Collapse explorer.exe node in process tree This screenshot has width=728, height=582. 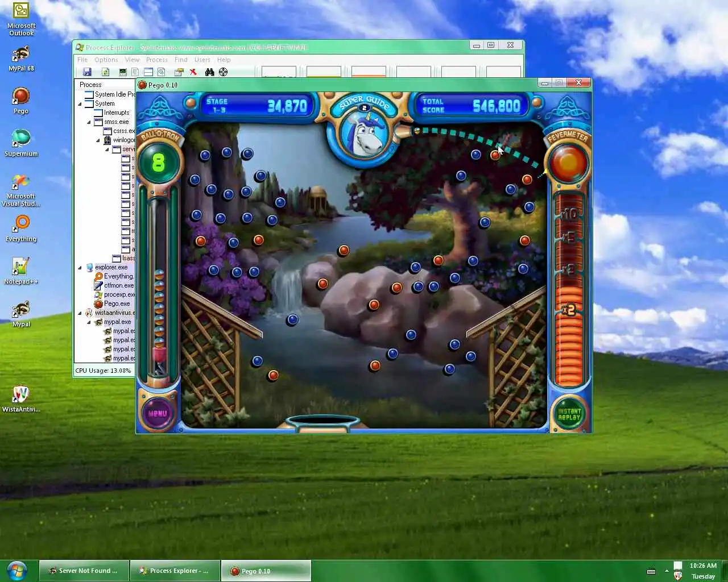(x=80, y=268)
